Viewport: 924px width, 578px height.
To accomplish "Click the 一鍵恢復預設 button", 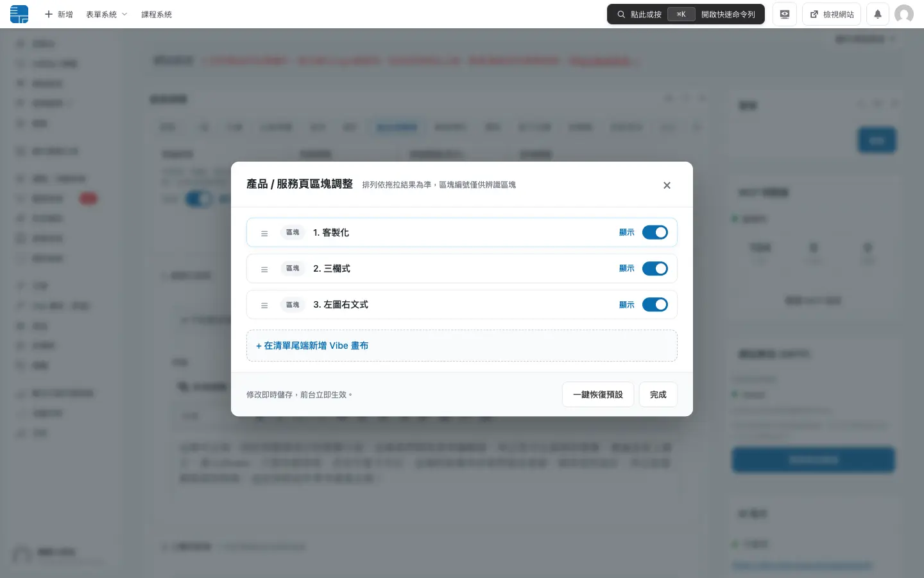I will tap(598, 394).
